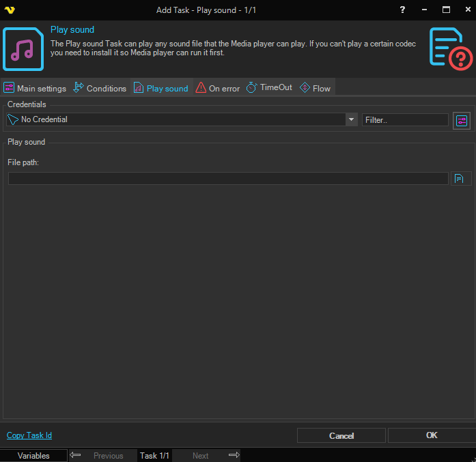Click the question mark help icon in title bar
The height and width of the screenshot is (462, 476).
click(401, 10)
